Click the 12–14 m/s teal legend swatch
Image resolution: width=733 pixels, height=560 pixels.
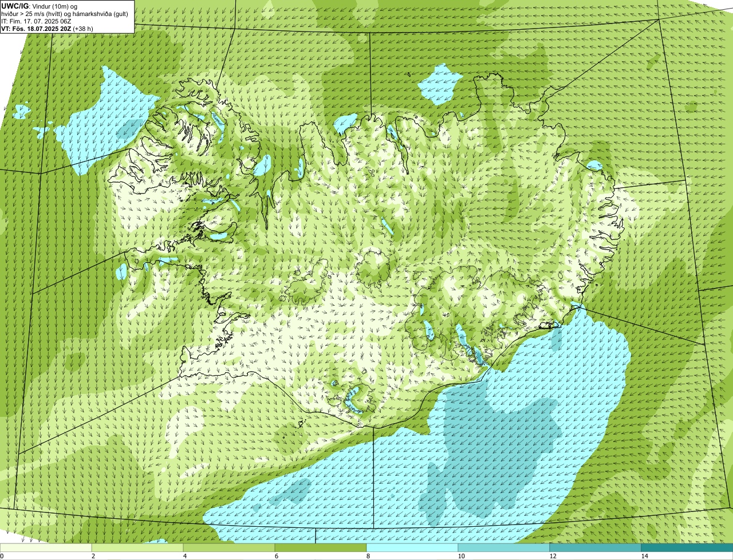tap(596, 547)
